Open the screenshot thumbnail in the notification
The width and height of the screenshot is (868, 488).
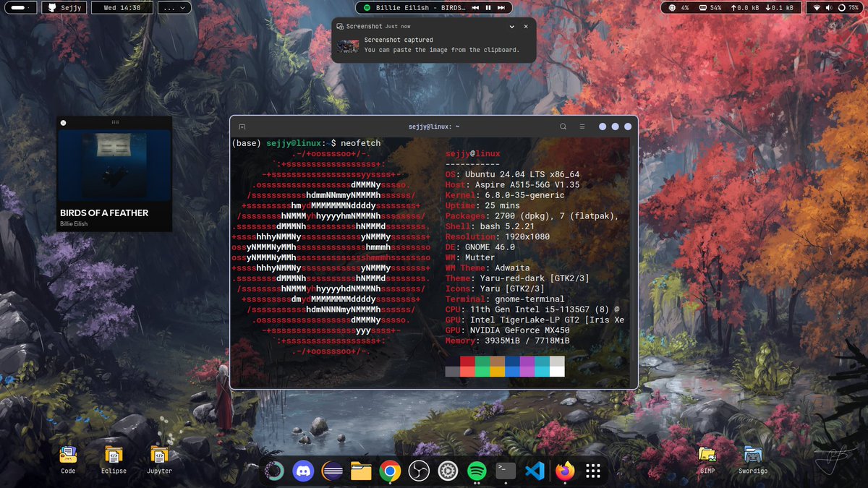tap(349, 46)
